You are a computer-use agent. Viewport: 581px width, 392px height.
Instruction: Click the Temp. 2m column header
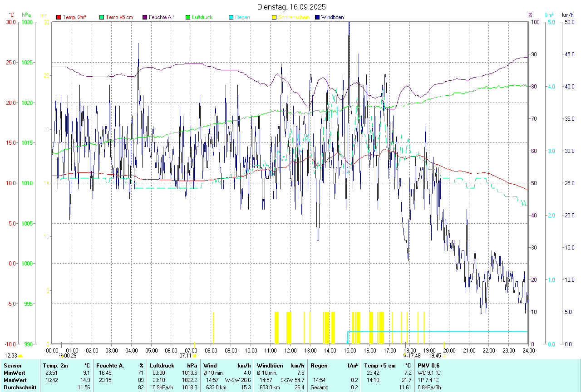coord(55,365)
